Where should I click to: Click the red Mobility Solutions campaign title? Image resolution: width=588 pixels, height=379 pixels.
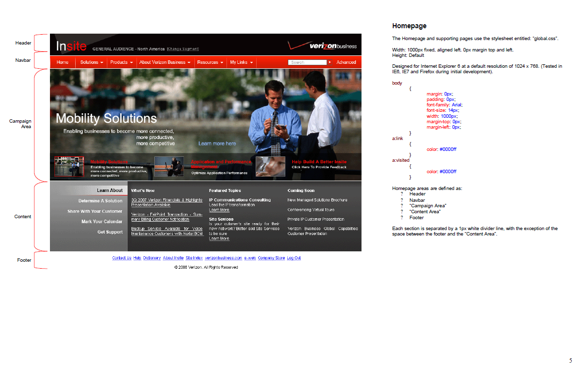click(109, 162)
